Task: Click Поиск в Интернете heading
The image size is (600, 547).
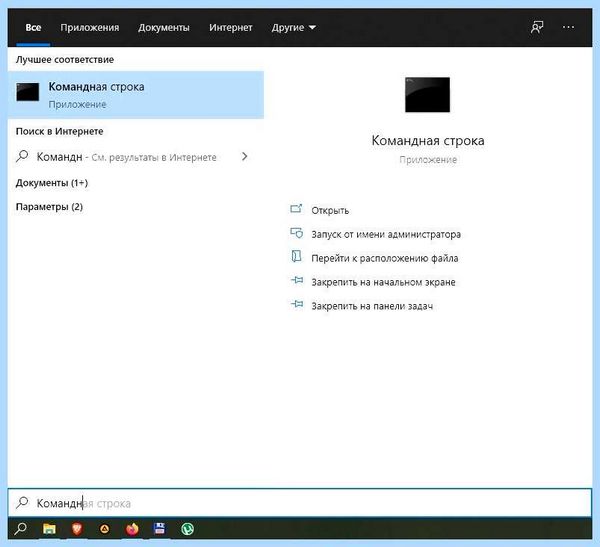Action: pyautogui.click(x=59, y=131)
